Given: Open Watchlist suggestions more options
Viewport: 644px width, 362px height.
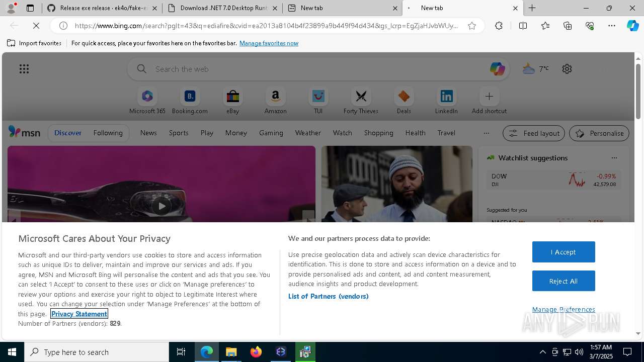Looking at the screenshot, I should pos(614,158).
